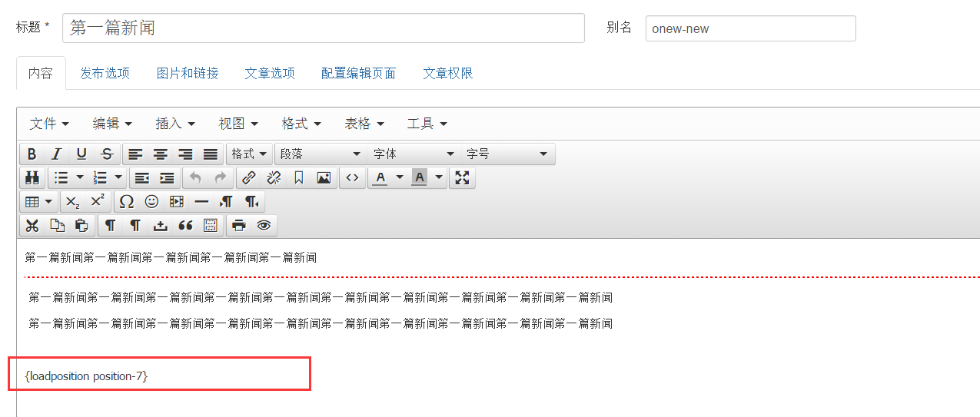Viewport: 980px width, 417px height.
Task: Expand bullet list style arrow
Action: pyautogui.click(x=80, y=178)
